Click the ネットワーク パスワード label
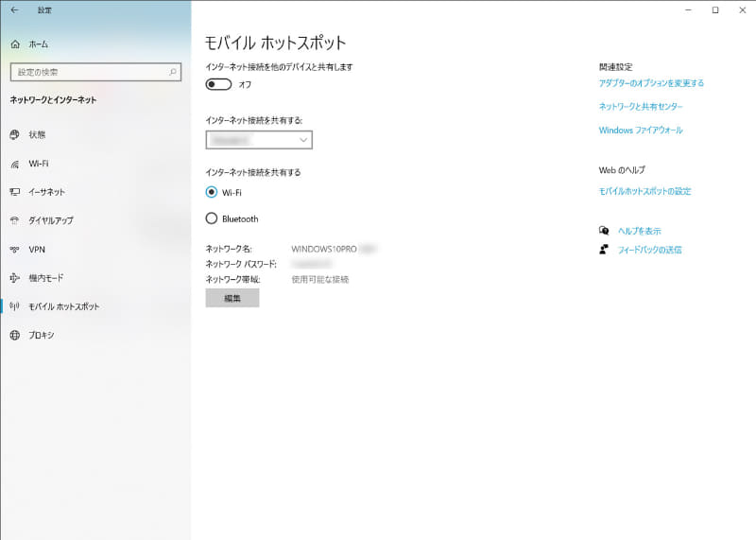 [x=241, y=264]
